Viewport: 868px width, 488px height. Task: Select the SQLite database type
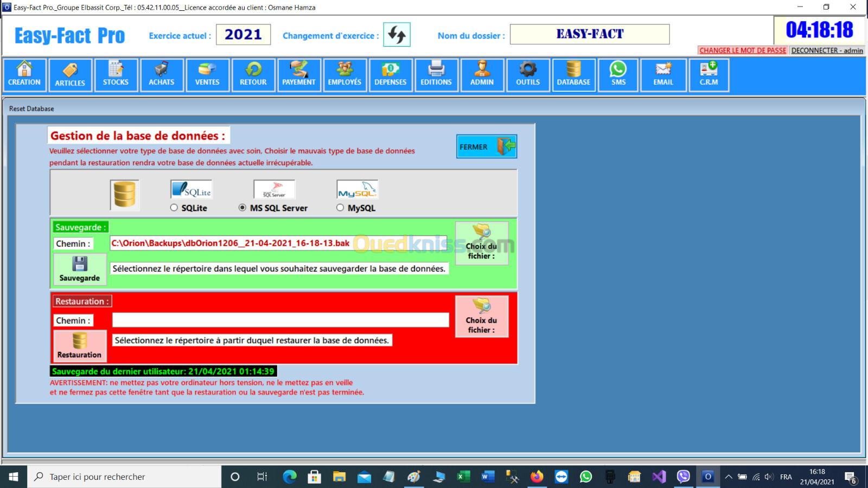(174, 208)
